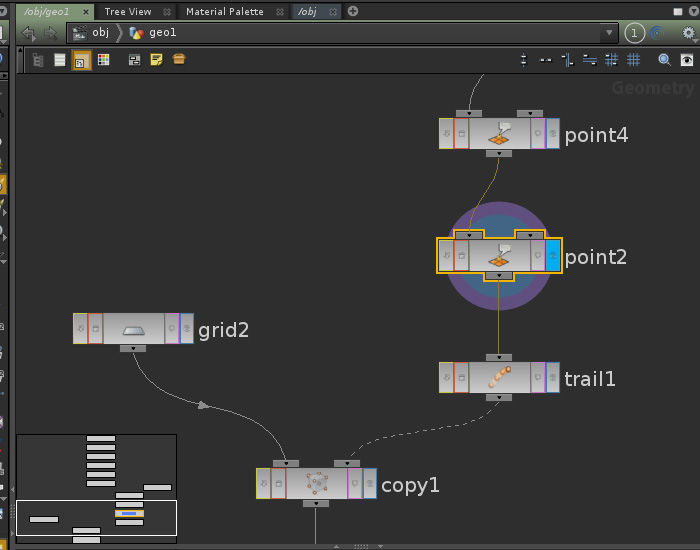The height and width of the screenshot is (550, 700).
Task: Expand the network path dropdown arrow
Action: 609,33
